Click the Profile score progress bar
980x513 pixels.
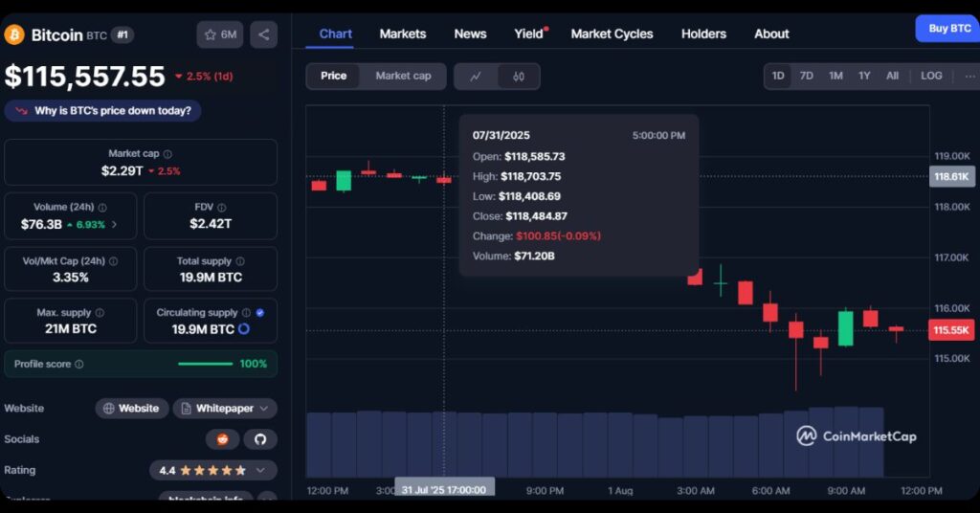pyautogui.click(x=205, y=364)
